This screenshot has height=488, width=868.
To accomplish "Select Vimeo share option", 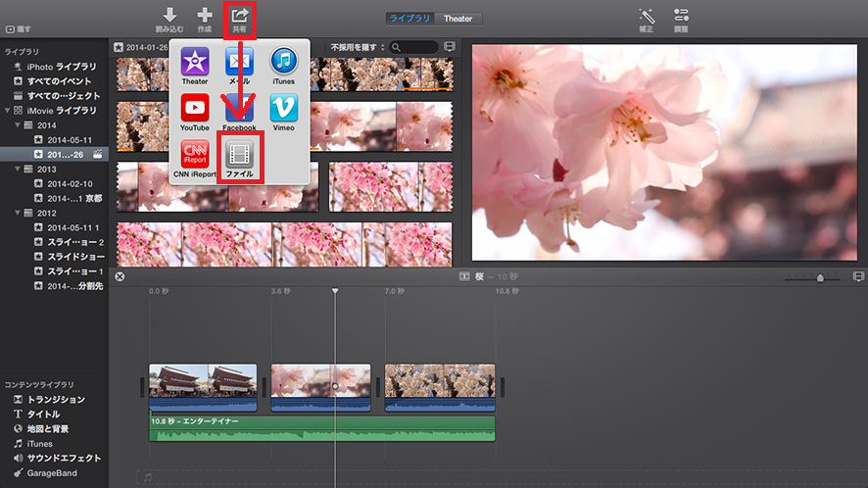I will pyautogui.click(x=284, y=108).
